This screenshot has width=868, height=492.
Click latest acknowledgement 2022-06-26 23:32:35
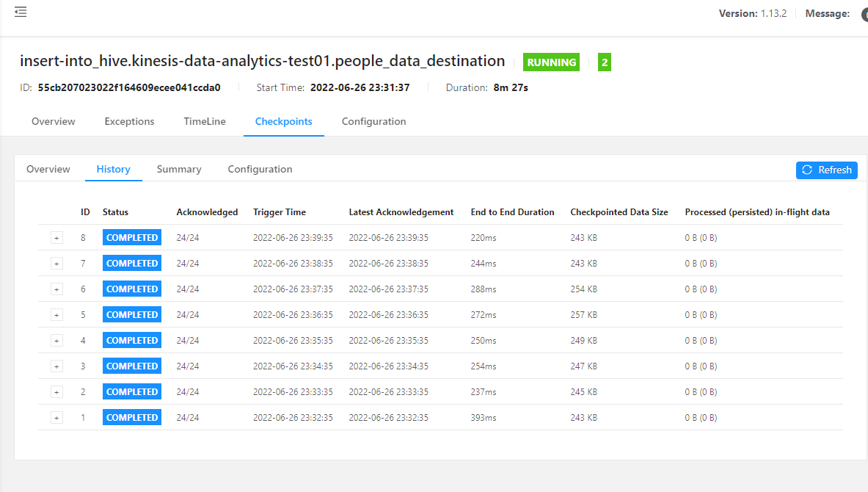389,418
